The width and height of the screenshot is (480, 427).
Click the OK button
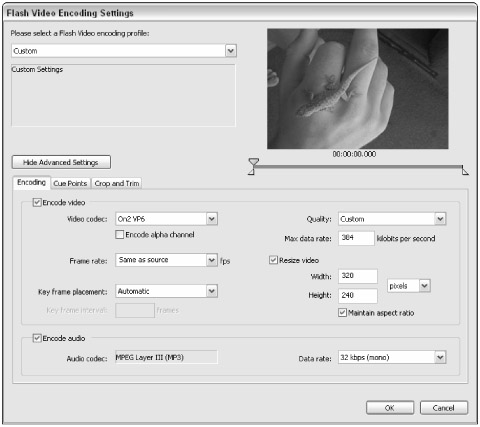point(390,408)
